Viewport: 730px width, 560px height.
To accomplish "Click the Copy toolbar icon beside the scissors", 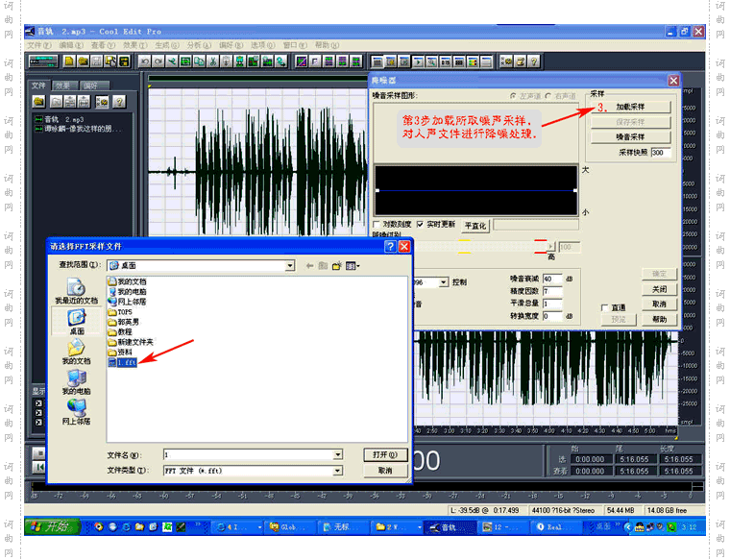I will (x=199, y=61).
